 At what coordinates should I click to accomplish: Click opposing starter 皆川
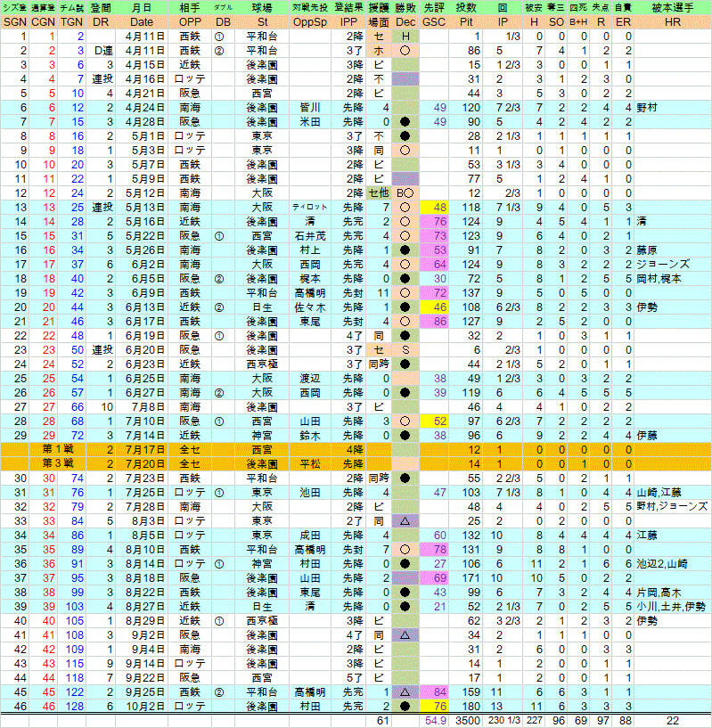pyautogui.click(x=310, y=108)
